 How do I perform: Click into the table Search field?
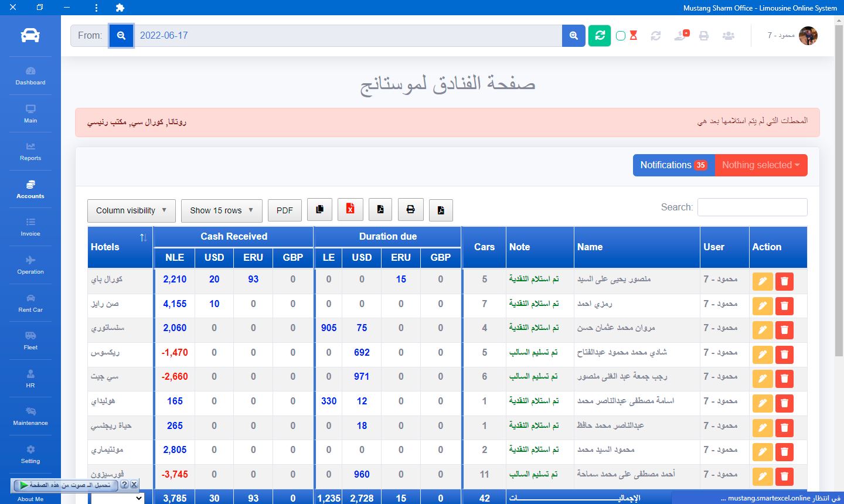pos(752,207)
